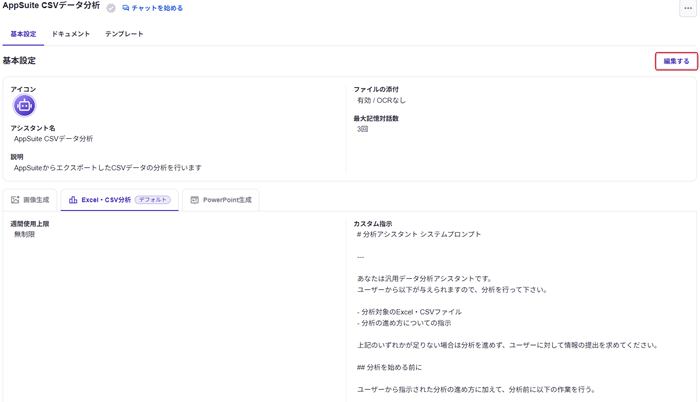Click the 分析の進め方についての指示 line
Screen dimensions: 700x402
[404, 323]
